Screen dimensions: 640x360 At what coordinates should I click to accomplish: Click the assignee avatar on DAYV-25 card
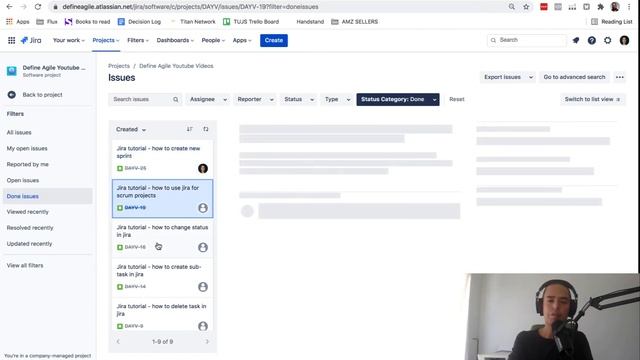coord(203,168)
